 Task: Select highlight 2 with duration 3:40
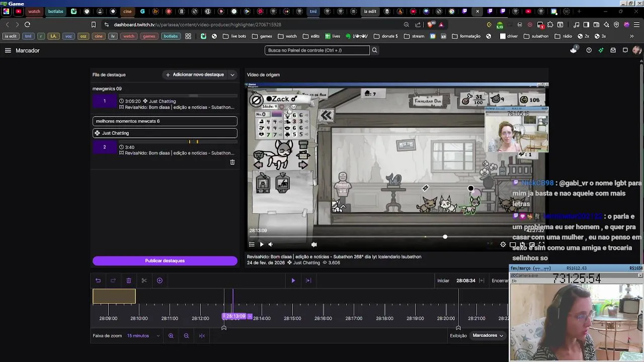[165, 148]
